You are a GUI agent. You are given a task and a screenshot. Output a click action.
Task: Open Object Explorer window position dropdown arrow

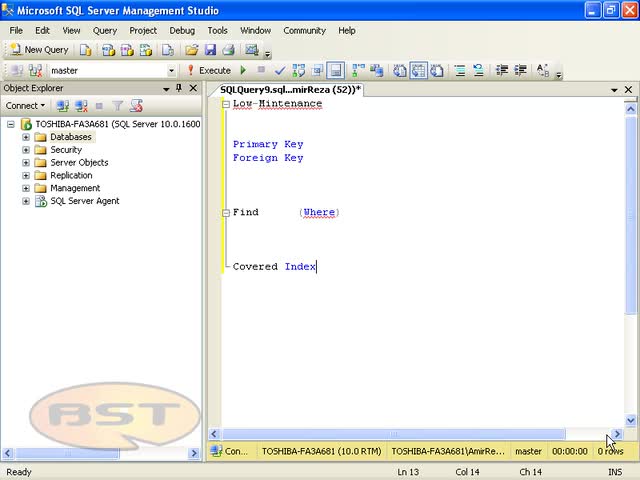click(166, 89)
